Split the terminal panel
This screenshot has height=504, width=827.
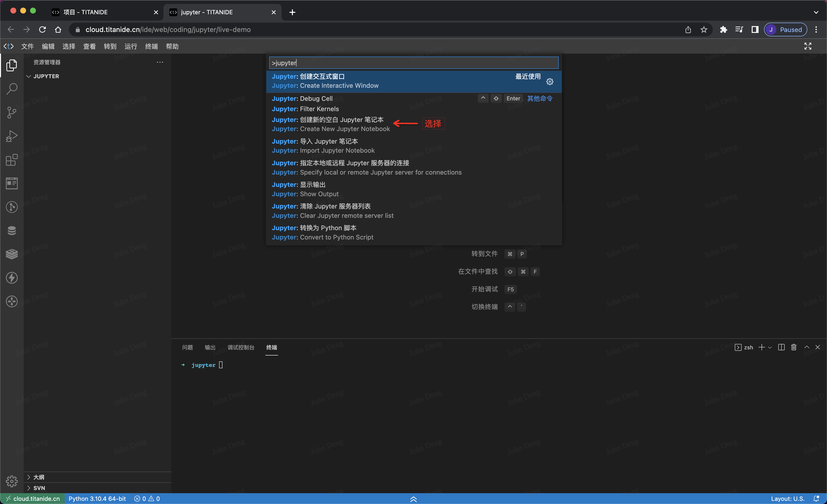(x=781, y=347)
